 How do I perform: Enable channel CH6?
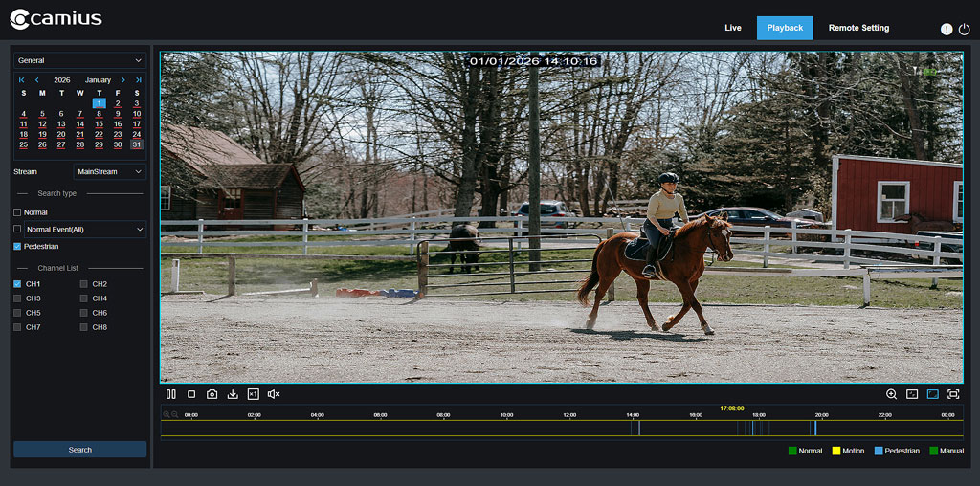pos(84,312)
